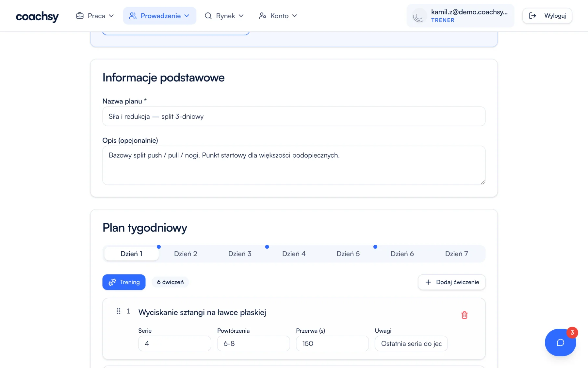Image resolution: width=588 pixels, height=368 pixels.
Task: Click the Praca briefcase icon
Action: [80, 16]
